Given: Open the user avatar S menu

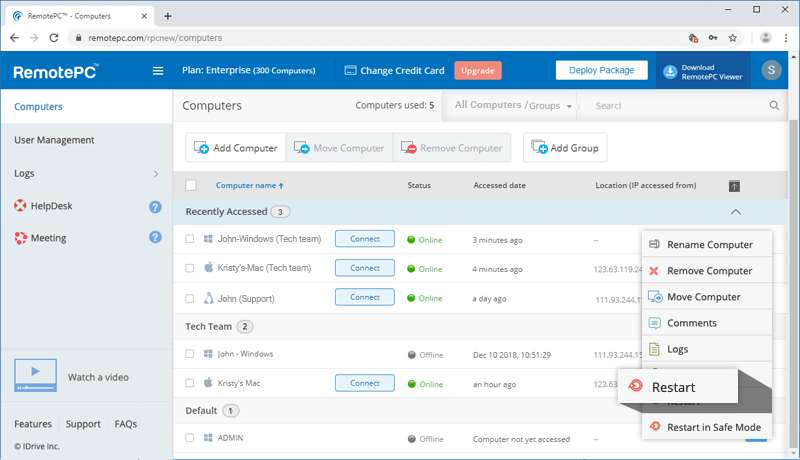Looking at the screenshot, I should (x=771, y=70).
